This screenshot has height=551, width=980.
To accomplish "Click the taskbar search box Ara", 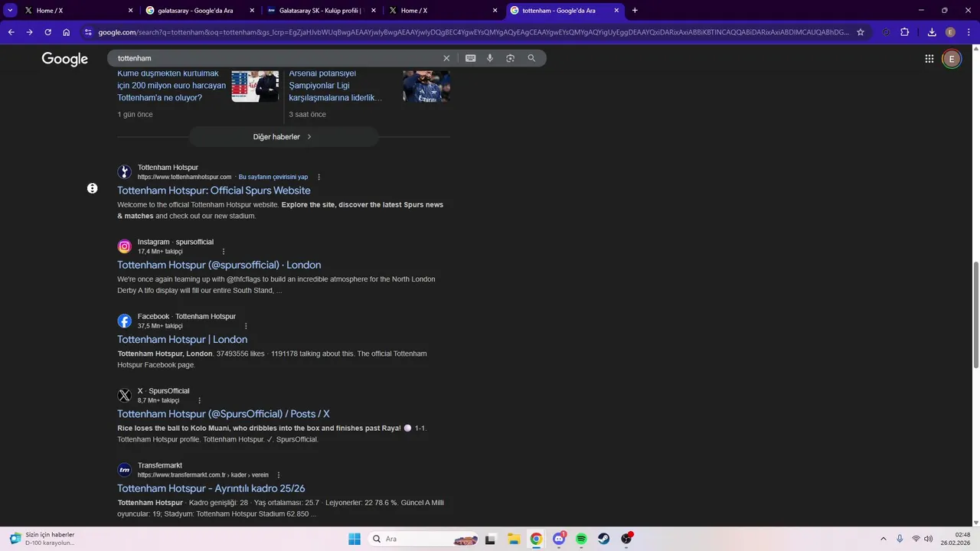I will point(424,539).
